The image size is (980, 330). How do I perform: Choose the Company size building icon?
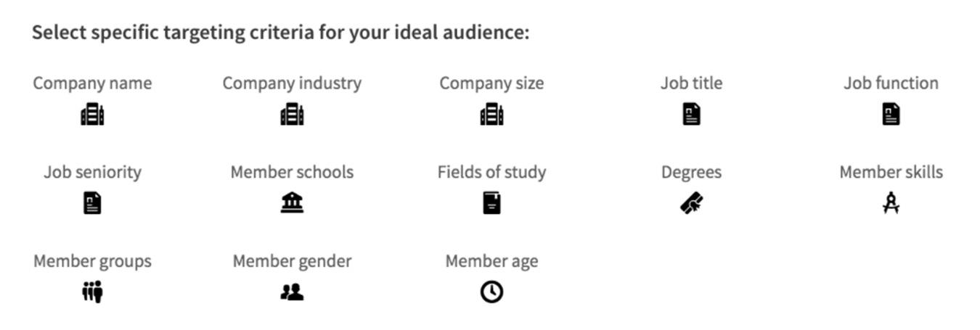pyautogui.click(x=491, y=115)
